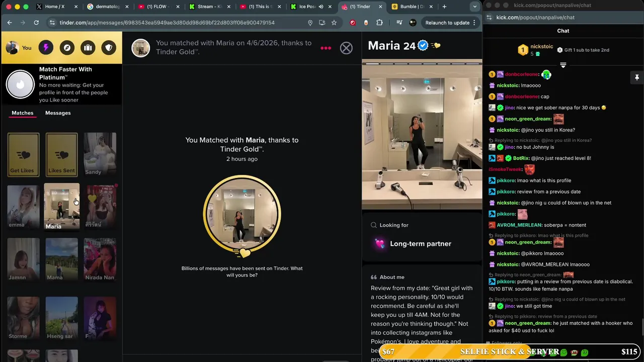
Task: Close the Maria conversation with the X
Action: click(x=346, y=48)
